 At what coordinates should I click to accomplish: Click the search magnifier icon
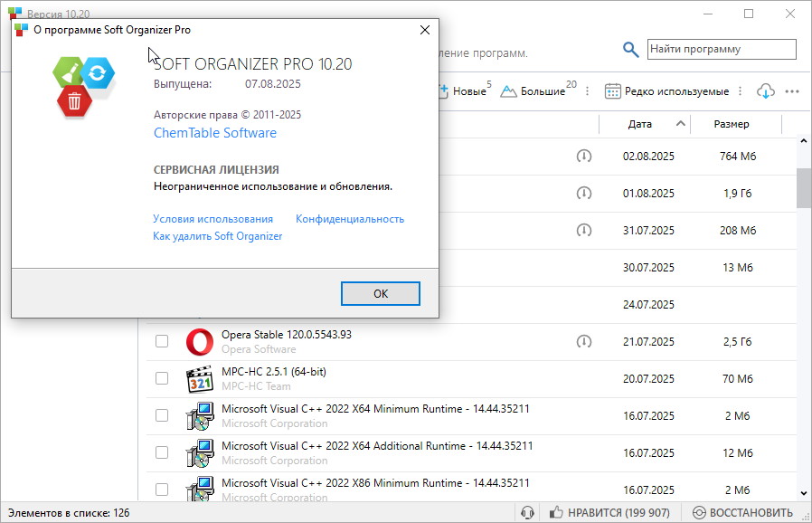coord(630,50)
